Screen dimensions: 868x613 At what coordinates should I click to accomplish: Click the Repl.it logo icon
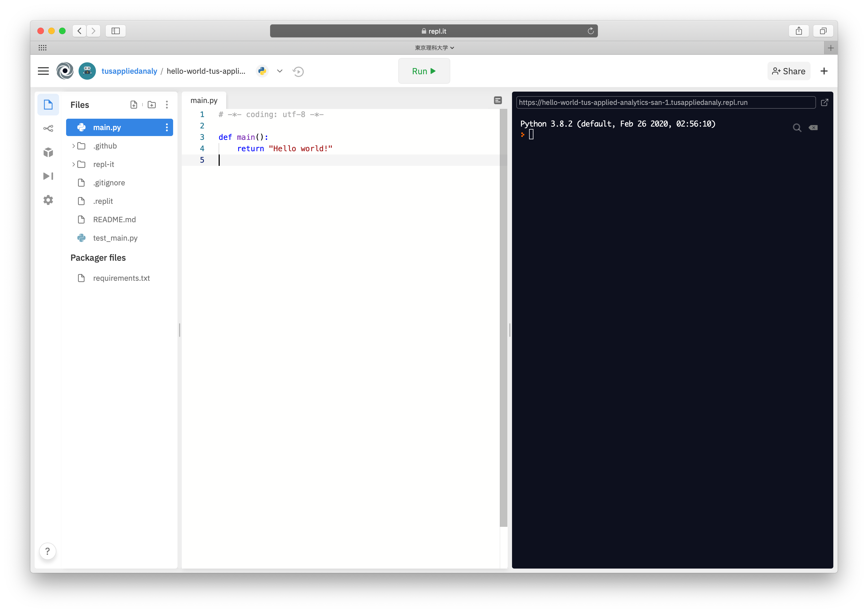coord(65,71)
